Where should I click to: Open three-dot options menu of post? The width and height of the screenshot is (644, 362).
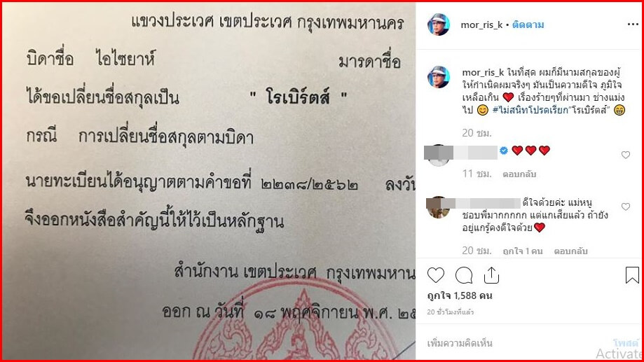(633, 25)
